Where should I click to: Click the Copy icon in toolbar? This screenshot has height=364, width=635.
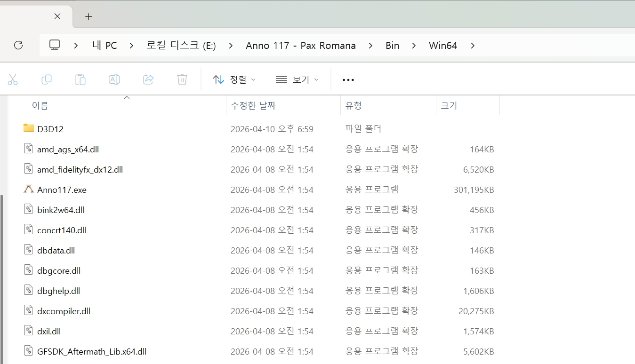47,80
